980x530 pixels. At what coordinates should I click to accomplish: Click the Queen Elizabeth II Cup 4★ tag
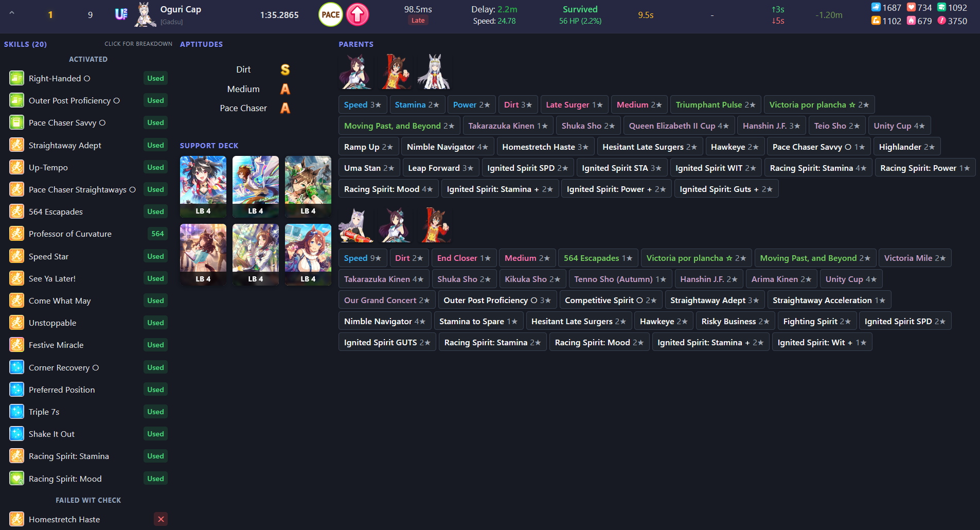coord(679,126)
